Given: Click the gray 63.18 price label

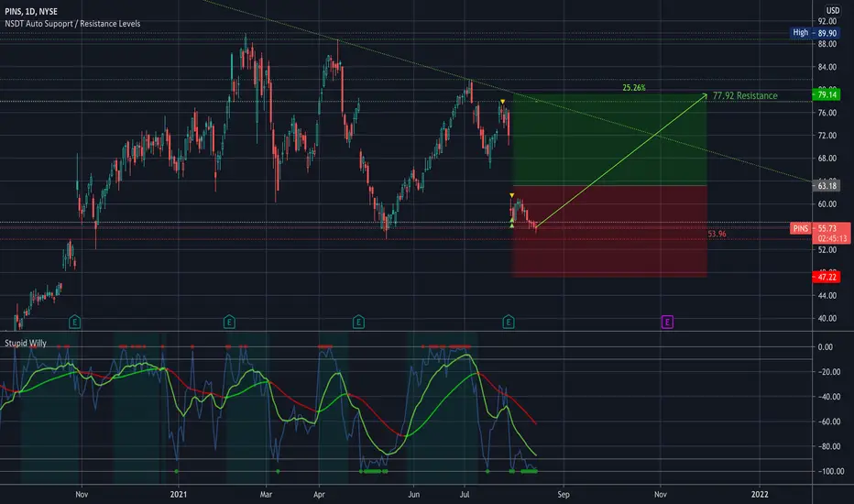Looking at the screenshot, I should [x=827, y=186].
